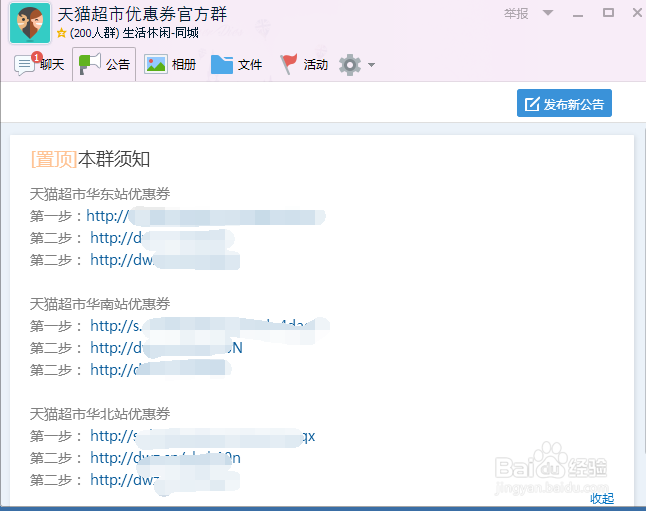Click the 生活休闲-同城 category label

[x=161, y=33]
